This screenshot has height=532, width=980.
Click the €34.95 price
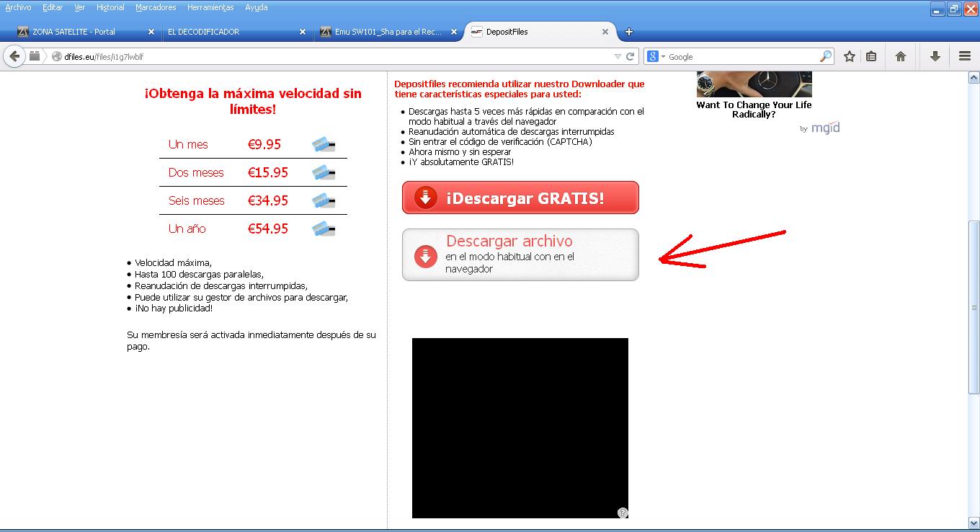268,200
